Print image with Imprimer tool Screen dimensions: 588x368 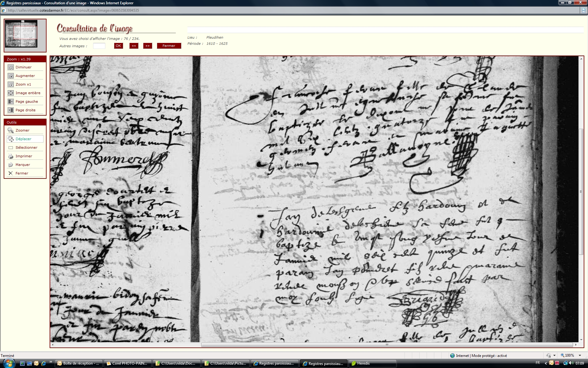11,156
